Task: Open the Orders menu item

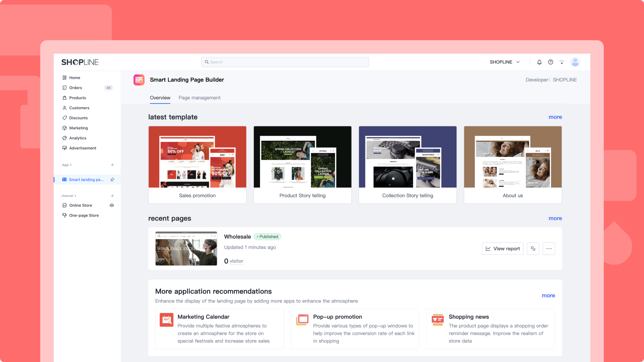Action: (x=75, y=88)
